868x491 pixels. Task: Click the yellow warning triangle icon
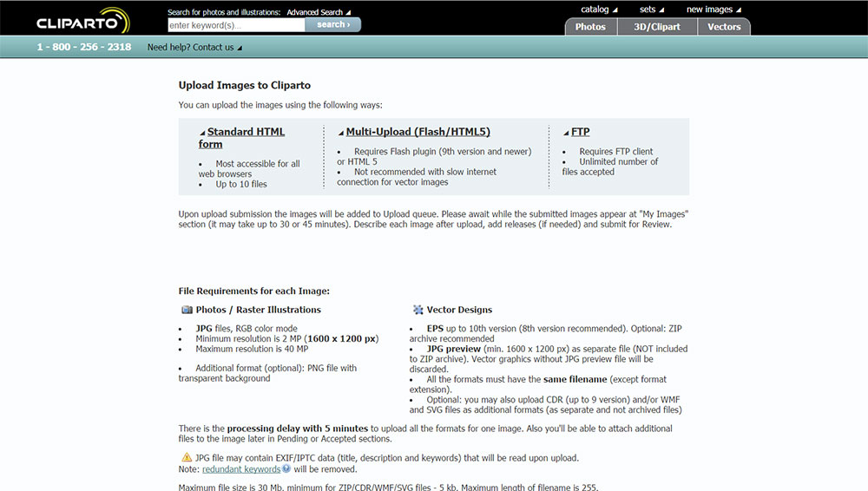(187, 457)
